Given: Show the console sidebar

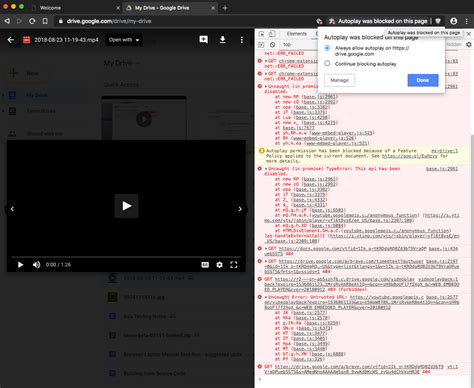Looking at the screenshot, I should 261,45.
